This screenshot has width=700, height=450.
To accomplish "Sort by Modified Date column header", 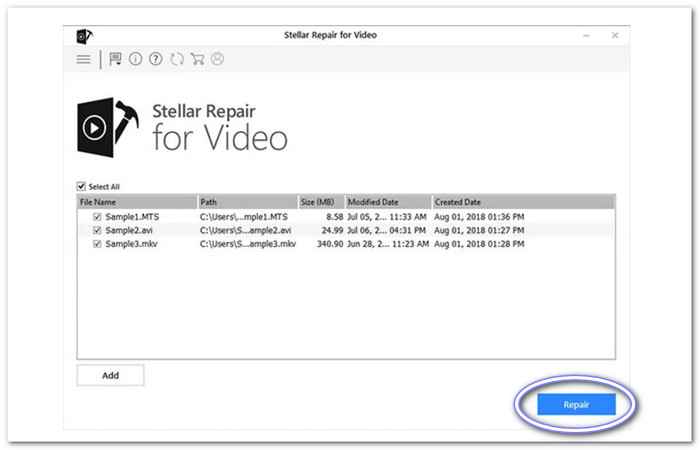I will pyautogui.click(x=388, y=202).
